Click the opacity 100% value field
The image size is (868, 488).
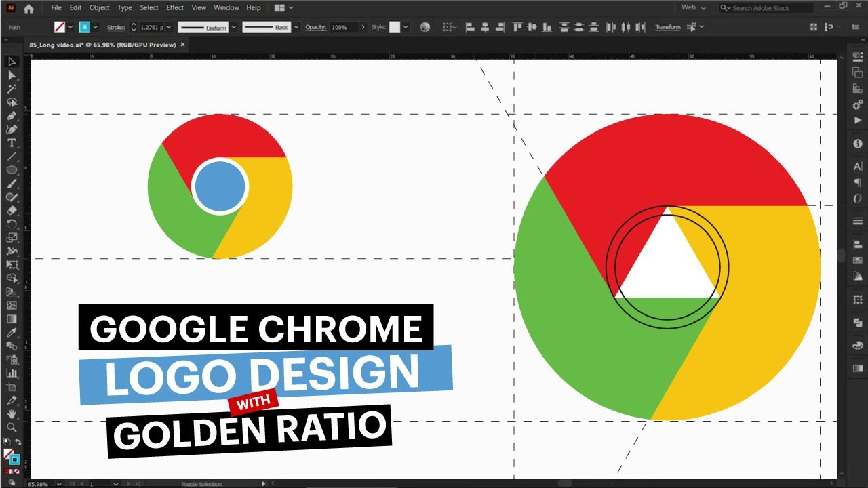(x=343, y=27)
